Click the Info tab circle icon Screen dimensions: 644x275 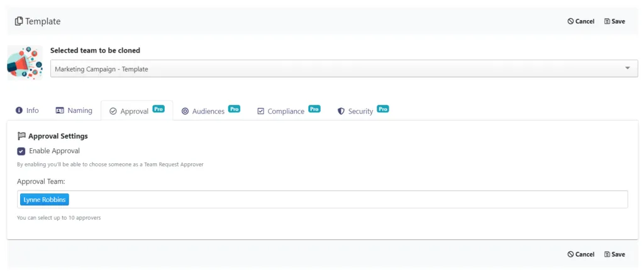[19, 111]
